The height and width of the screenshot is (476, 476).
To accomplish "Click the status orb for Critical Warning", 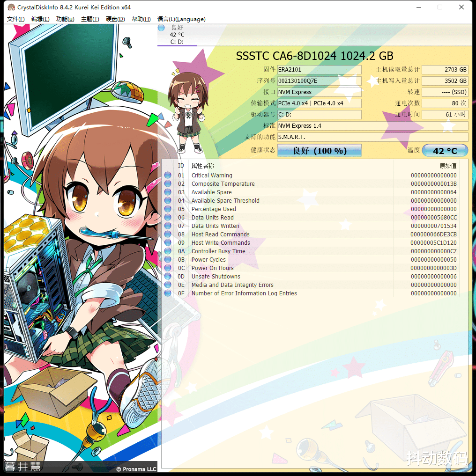I will [x=168, y=175].
